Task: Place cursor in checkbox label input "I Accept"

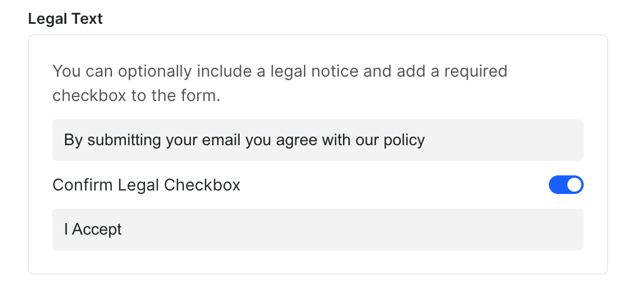Action: (317, 229)
